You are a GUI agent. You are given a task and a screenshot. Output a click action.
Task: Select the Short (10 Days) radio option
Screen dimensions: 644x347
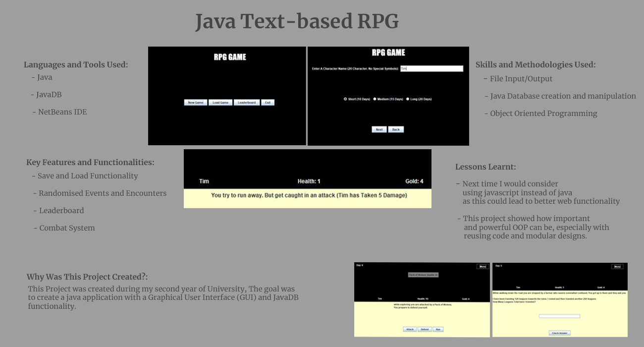(345, 99)
